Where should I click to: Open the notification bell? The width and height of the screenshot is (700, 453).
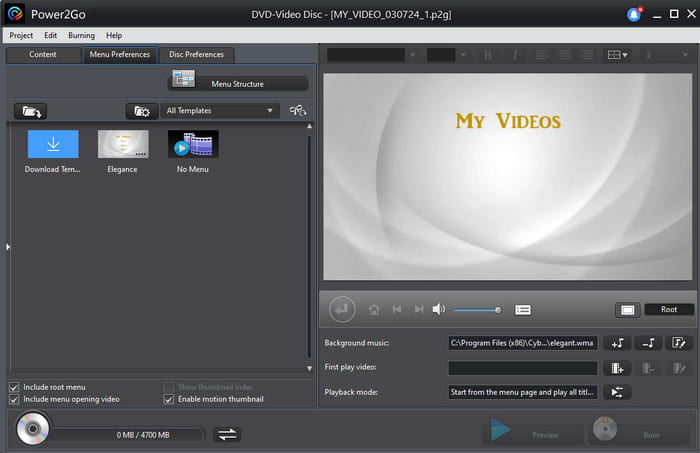(x=634, y=14)
